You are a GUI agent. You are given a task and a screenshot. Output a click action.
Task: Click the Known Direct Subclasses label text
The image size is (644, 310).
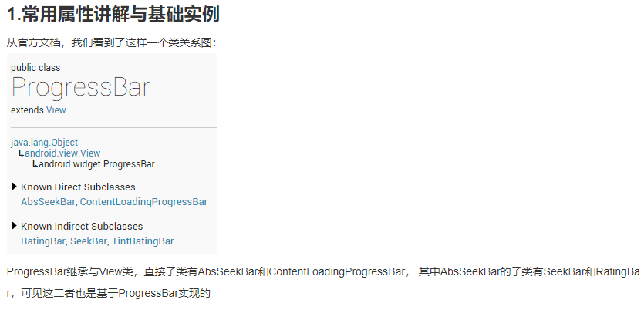coord(78,187)
